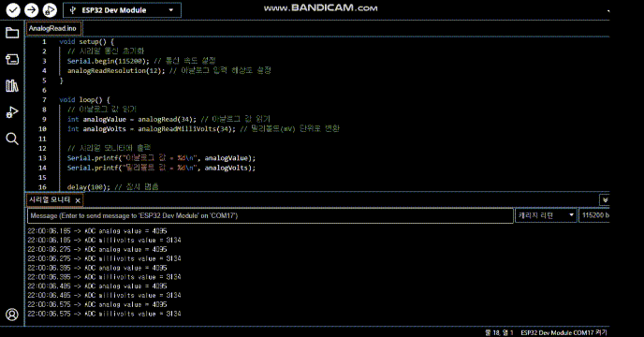The height and width of the screenshot is (337, 644).
Task: Click the line with 'analogReadMilliVolts(34);'
Action: pyautogui.click(x=152, y=129)
